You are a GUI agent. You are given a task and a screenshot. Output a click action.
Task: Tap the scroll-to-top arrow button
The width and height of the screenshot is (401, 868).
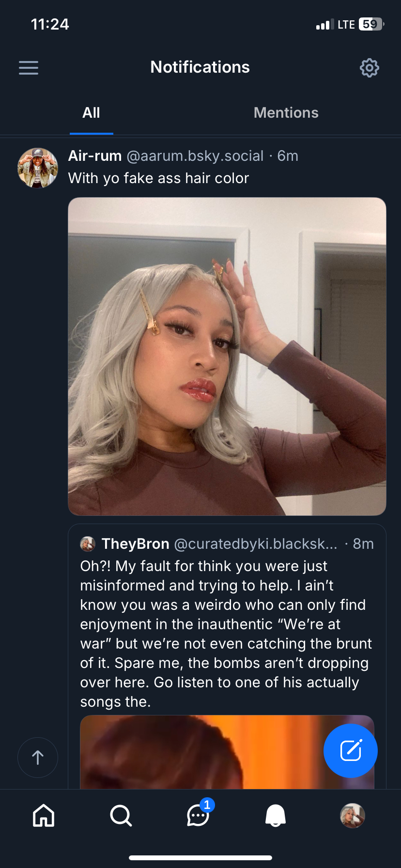[38, 757]
